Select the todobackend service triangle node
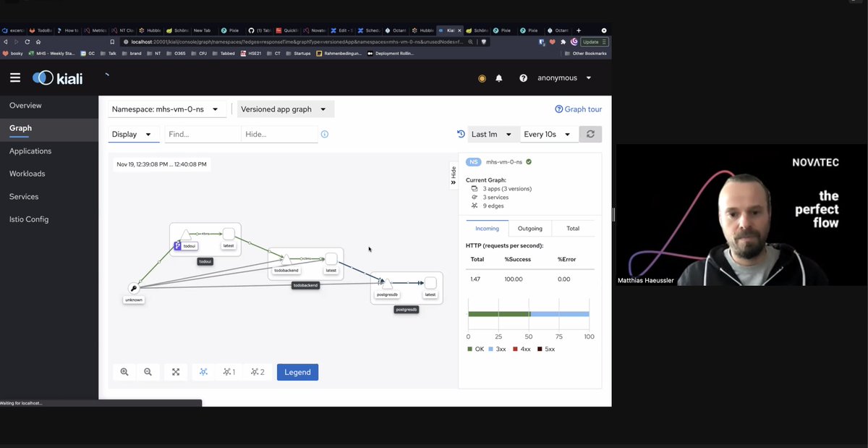The height and width of the screenshot is (448, 868). (x=286, y=259)
